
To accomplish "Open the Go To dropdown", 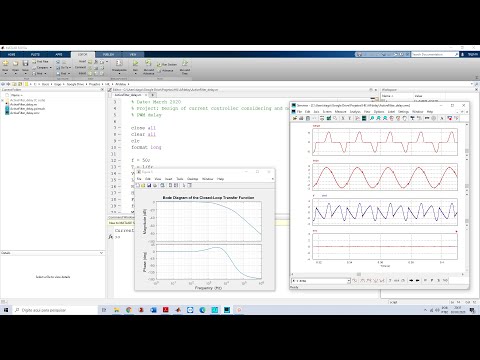I will point(63,68).
